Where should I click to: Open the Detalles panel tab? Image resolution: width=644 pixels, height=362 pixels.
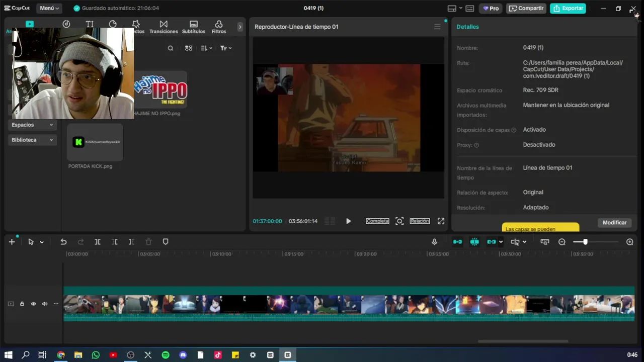click(x=467, y=27)
